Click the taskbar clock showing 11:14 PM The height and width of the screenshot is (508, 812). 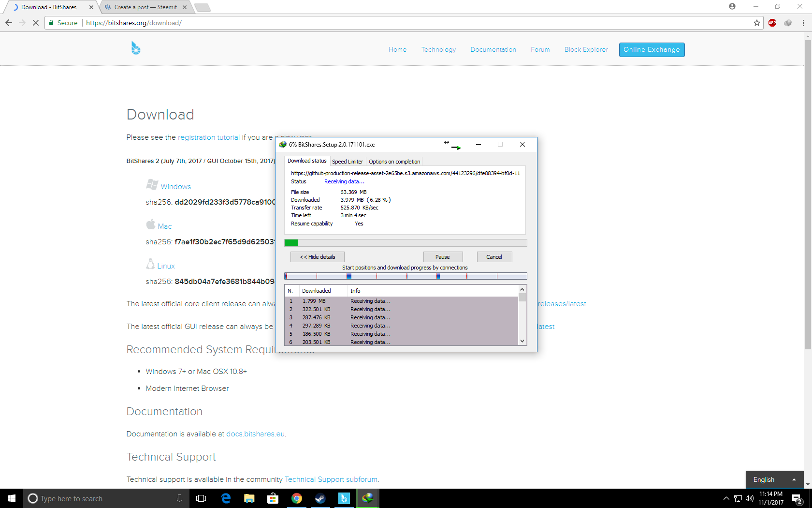click(x=771, y=498)
